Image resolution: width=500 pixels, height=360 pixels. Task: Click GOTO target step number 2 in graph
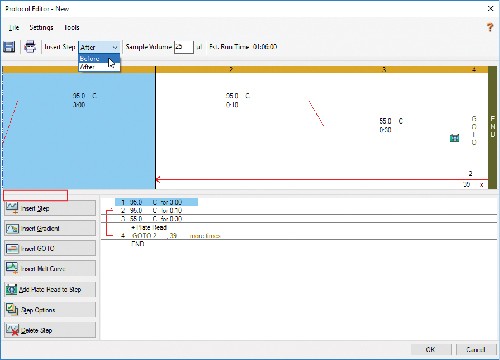[x=470, y=173]
